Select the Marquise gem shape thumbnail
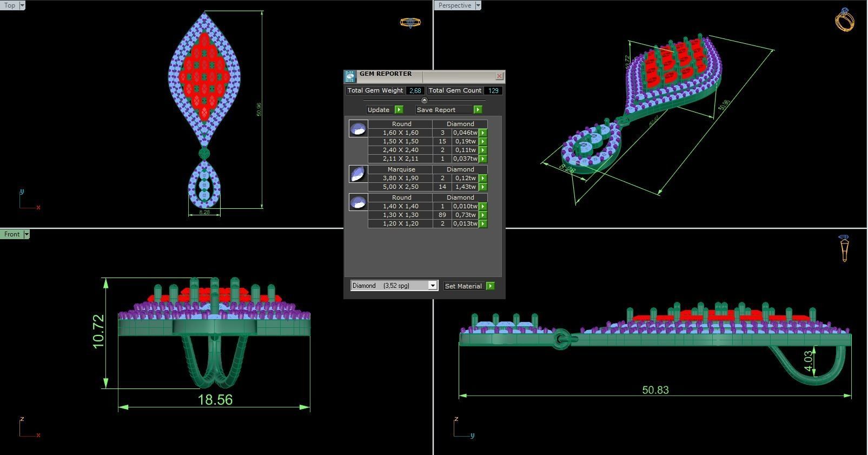This screenshot has width=868, height=455. [358, 174]
